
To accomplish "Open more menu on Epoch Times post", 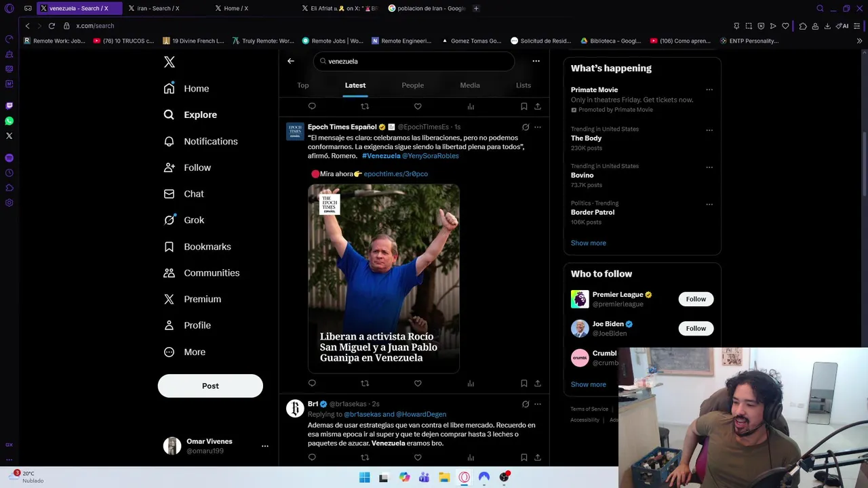I will point(538,127).
